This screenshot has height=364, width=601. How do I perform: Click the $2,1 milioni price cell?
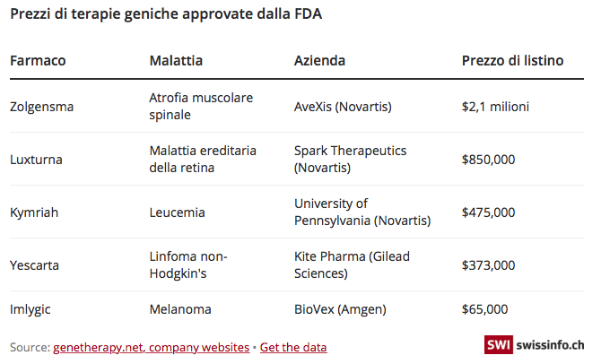pyautogui.click(x=495, y=106)
